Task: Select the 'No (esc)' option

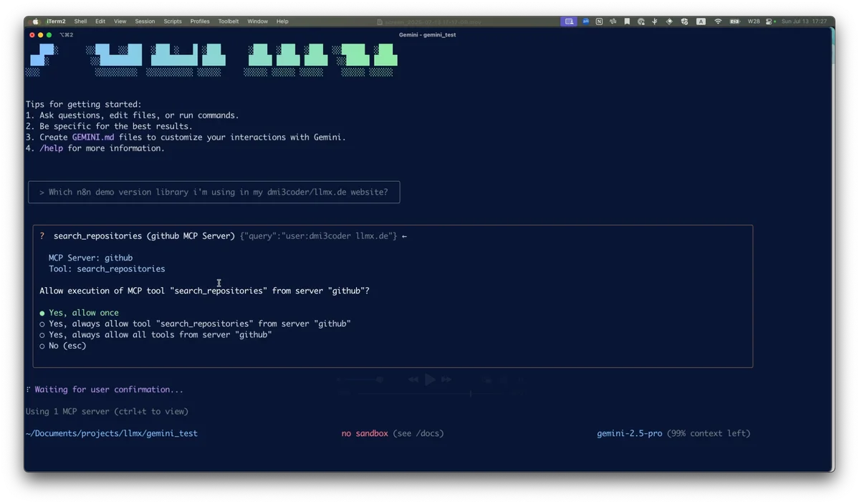Action: tap(62, 345)
